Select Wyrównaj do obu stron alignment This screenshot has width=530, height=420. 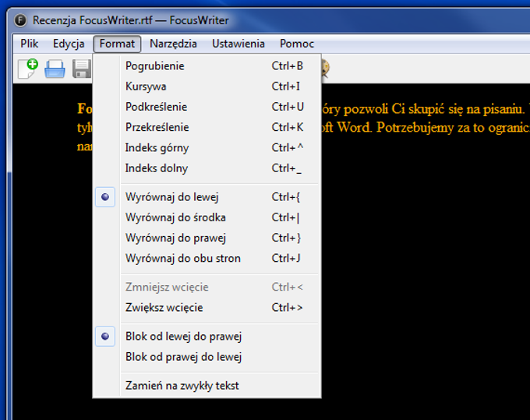coord(207,259)
